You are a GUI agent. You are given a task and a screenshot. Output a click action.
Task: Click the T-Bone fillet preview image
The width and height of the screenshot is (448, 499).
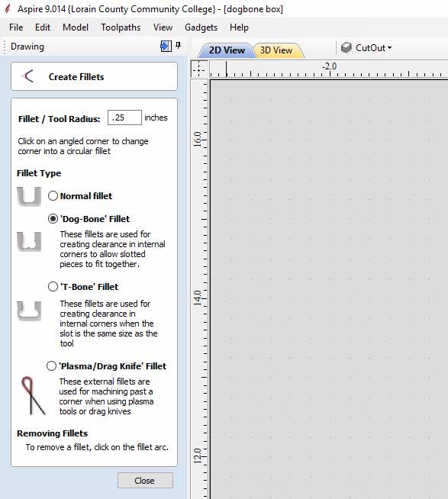click(29, 311)
